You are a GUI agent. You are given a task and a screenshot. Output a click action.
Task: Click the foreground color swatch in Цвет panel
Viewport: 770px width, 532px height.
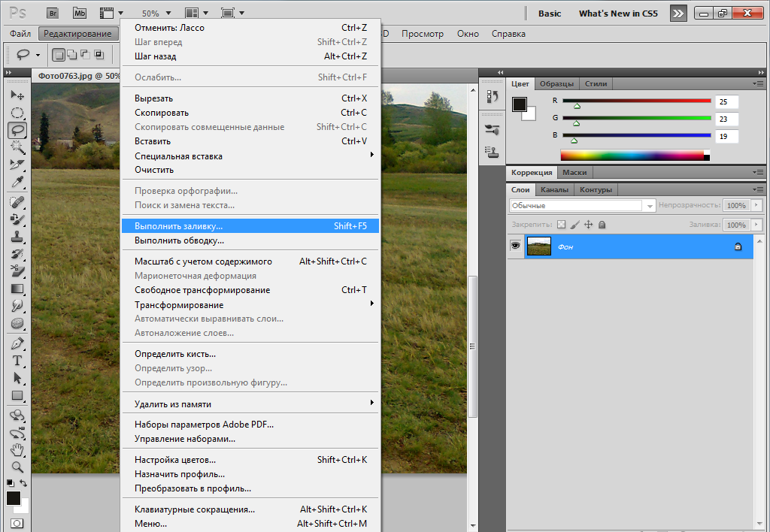click(520, 104)
